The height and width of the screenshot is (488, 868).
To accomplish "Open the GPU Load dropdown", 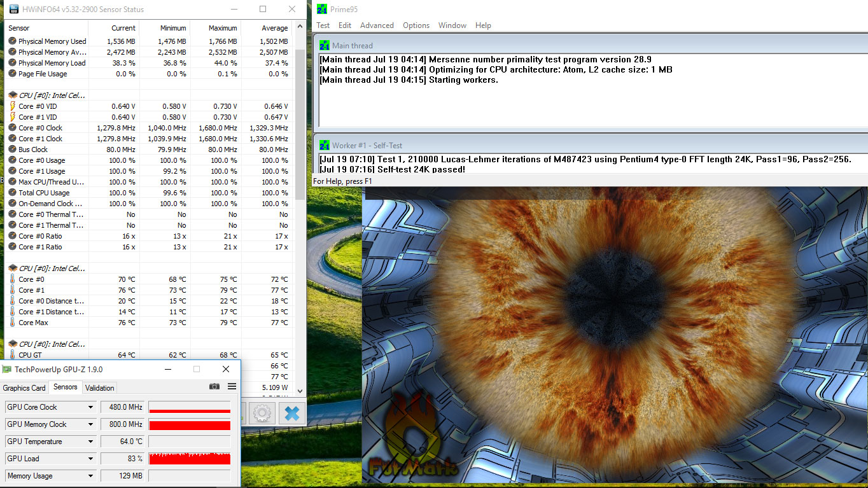I will click(x=90, y=459).
